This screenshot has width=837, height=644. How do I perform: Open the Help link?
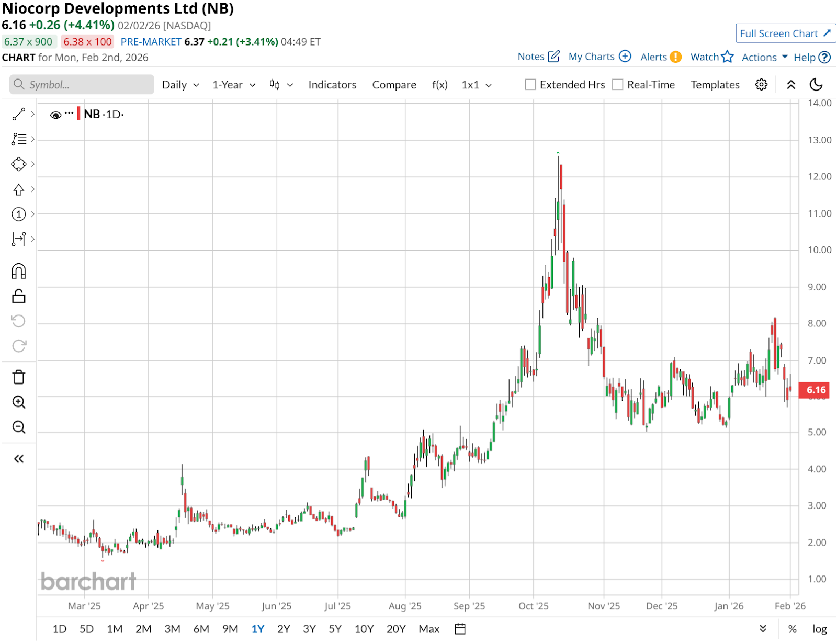pyautogui.click(x=812, y=57)
